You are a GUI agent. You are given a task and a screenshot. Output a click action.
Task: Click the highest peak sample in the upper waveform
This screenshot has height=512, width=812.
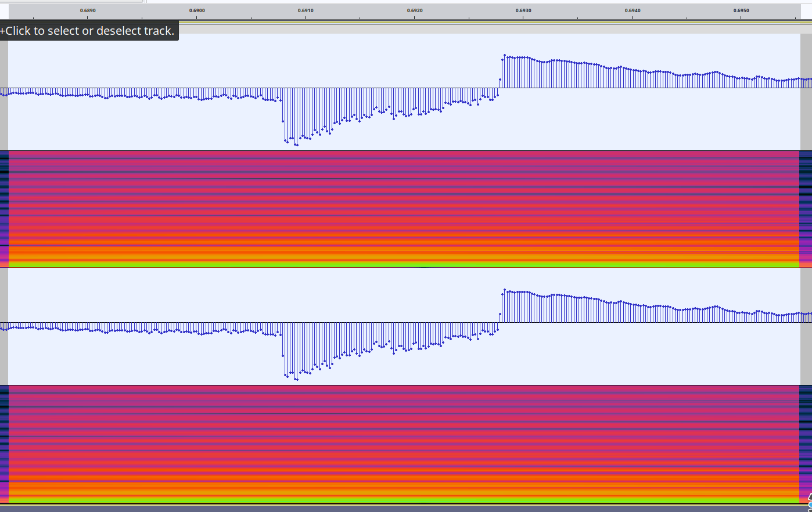click(505, 55)
